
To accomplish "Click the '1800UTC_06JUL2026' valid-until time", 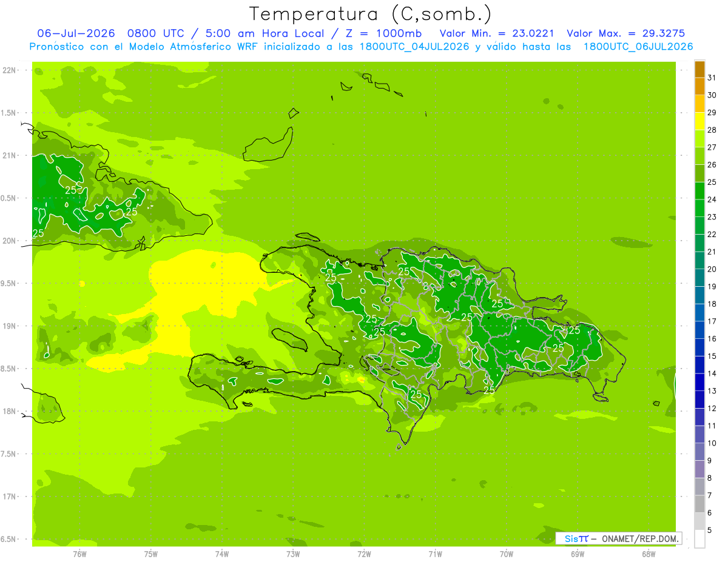I will coord(638,47).
